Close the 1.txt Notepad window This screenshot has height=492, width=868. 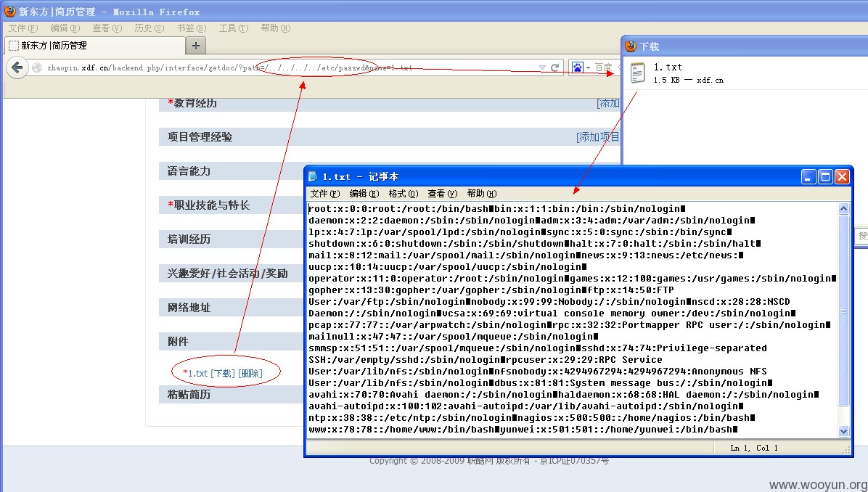click(842, 176)
